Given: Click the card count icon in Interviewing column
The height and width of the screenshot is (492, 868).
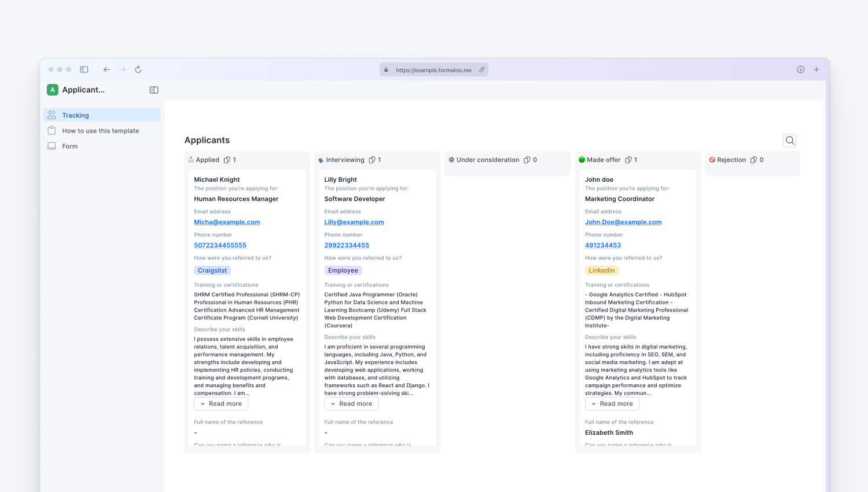Looking at the screenshot, I should click(x=372, y=160).
